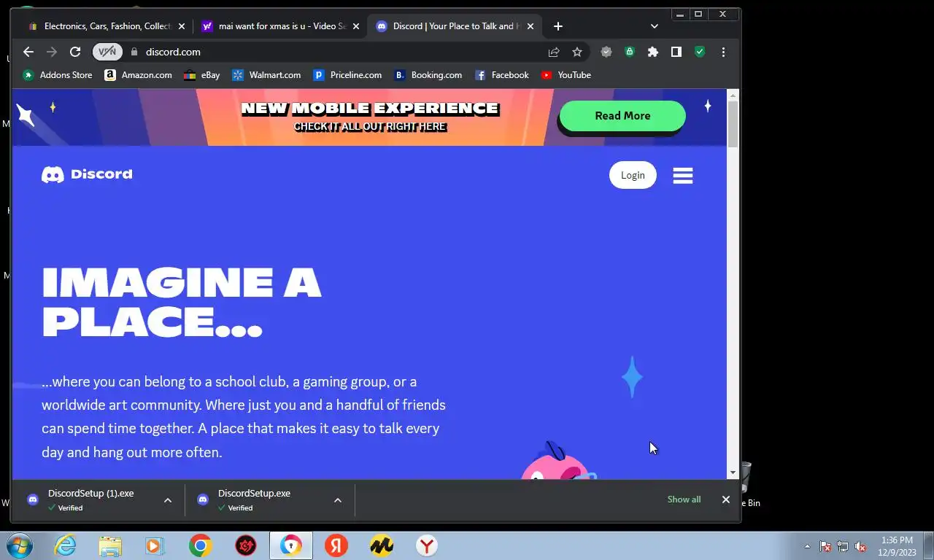Open the Windows Start menu

coord(20,545)
